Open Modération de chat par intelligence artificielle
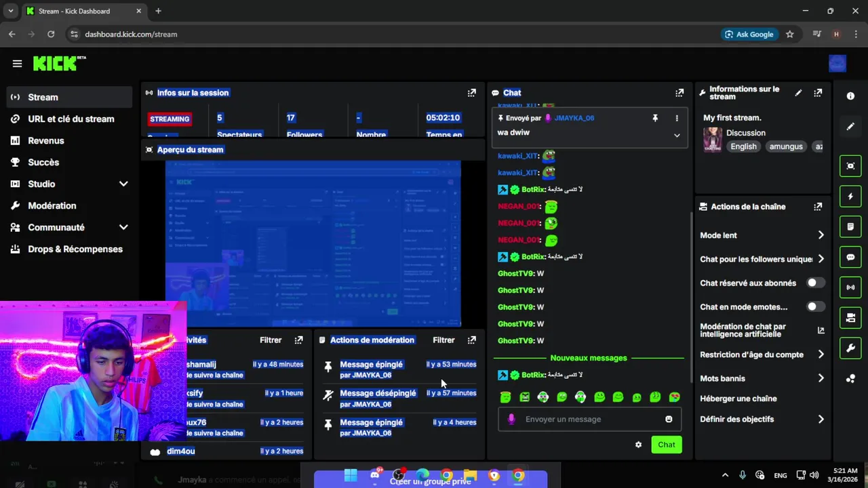This screenshot has width=868, height=488. point(762,331)
